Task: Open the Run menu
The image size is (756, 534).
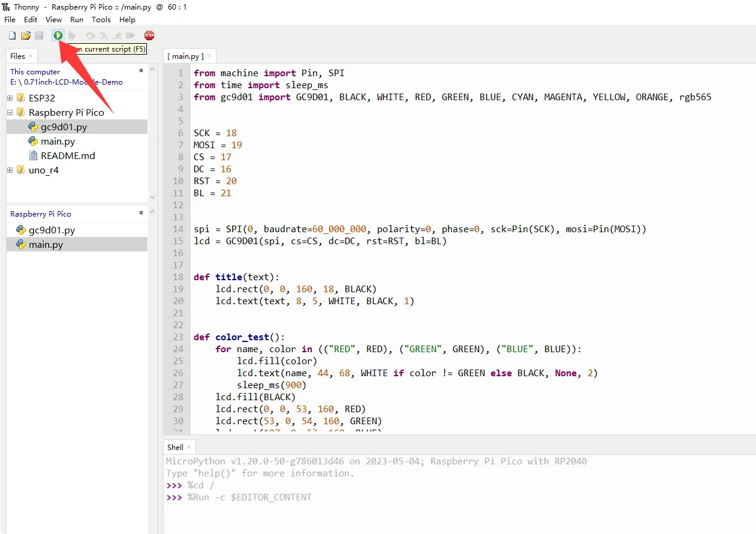Action: click(77, 19)
